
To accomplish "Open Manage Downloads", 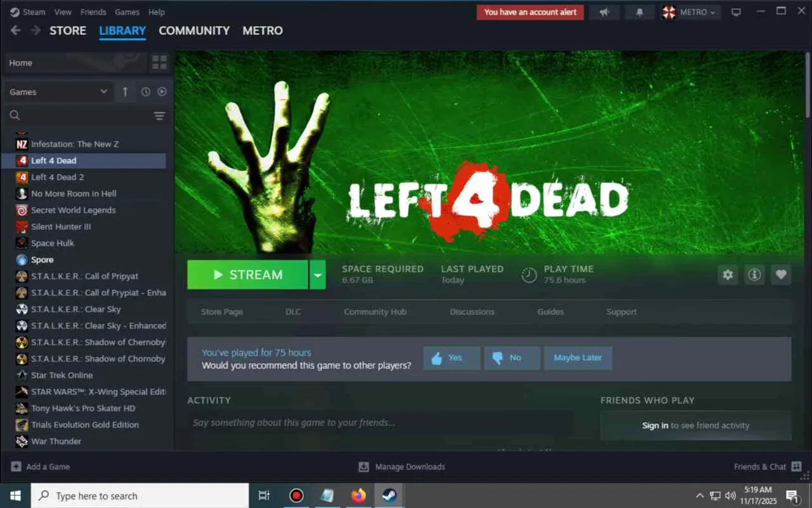I will tap(402, 467).
